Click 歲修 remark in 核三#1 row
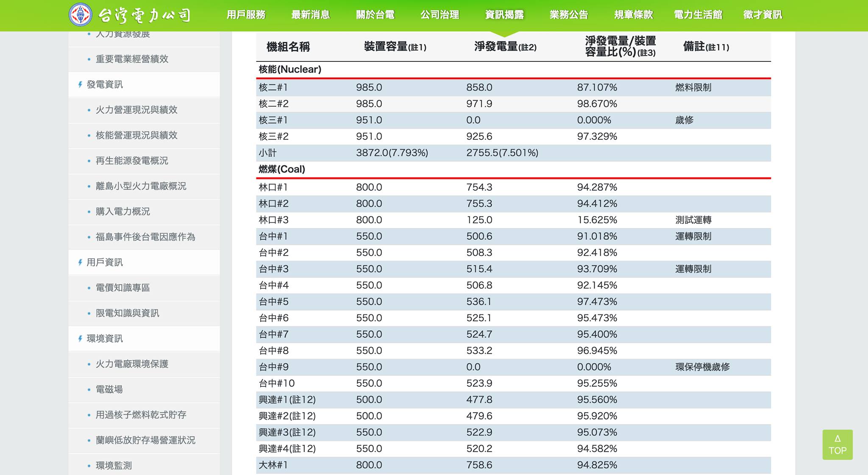868x475 pixels. pyautogui.click(x=684, y=120)
